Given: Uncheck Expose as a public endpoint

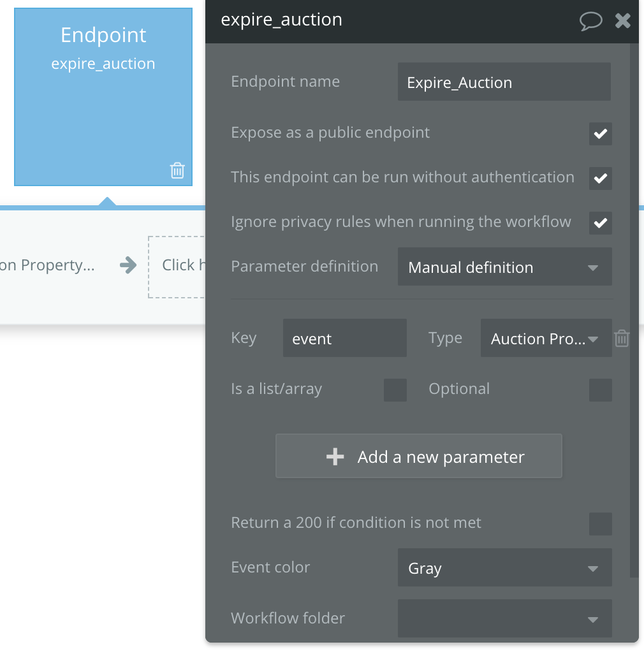Looking at the screenshot, I should click(600, 134).
